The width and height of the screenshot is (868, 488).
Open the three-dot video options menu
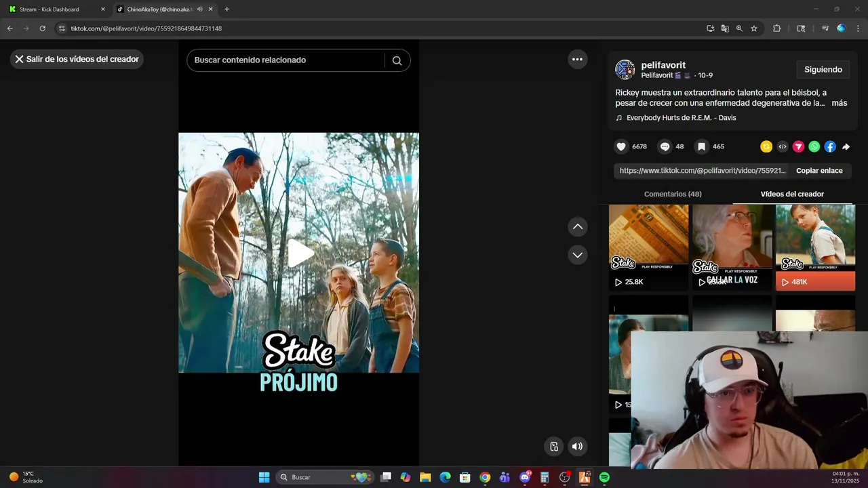[x=577, y=60]
